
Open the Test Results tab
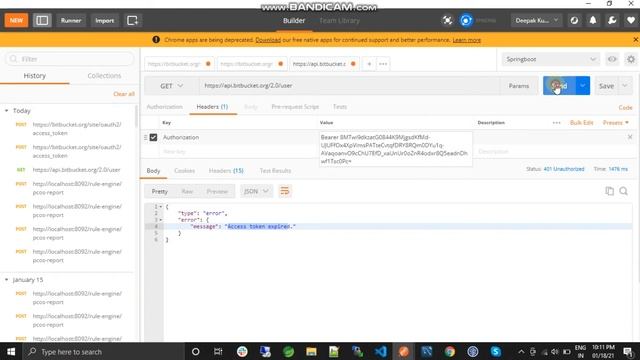click(x=275, y=171)
